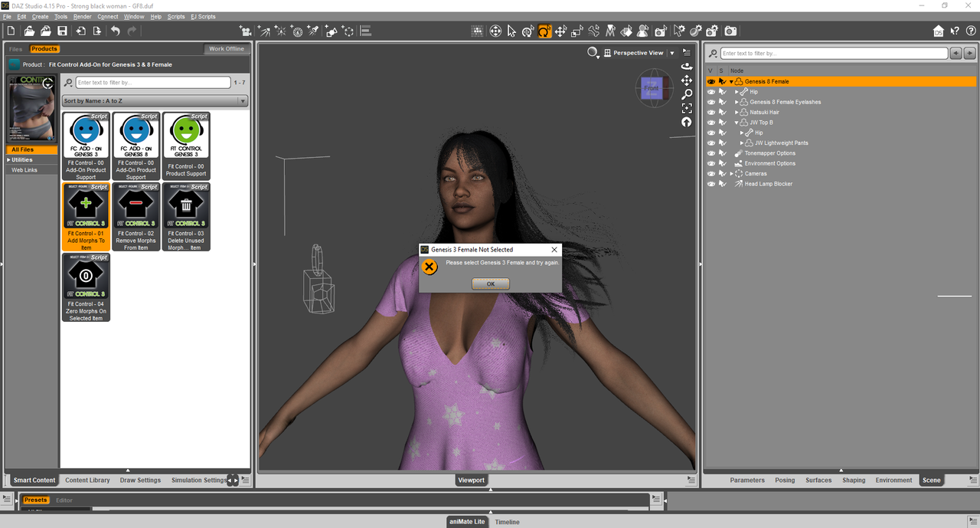Toggle visibility of Natsuki Hair
This screenshot has width=980, height=528.
(x=710, y=112)
